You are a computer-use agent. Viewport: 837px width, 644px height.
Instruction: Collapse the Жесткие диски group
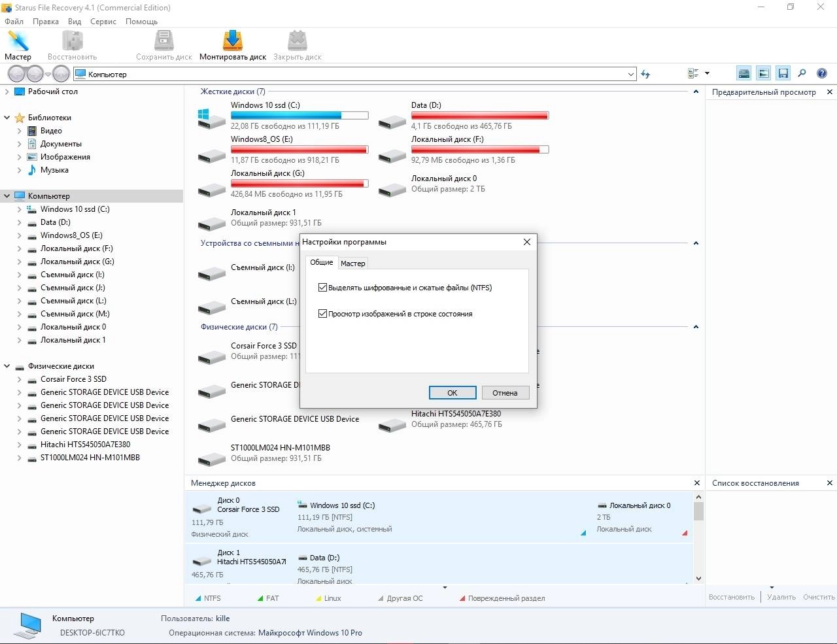point(696,92)
